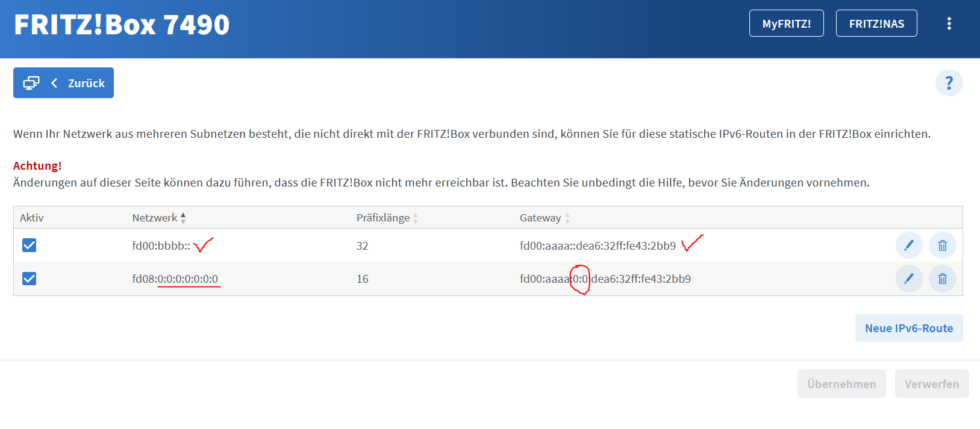Sort table by Gateway column
Image resolution: width=980 pixels, height=429 pixels.
coord(545,218)
